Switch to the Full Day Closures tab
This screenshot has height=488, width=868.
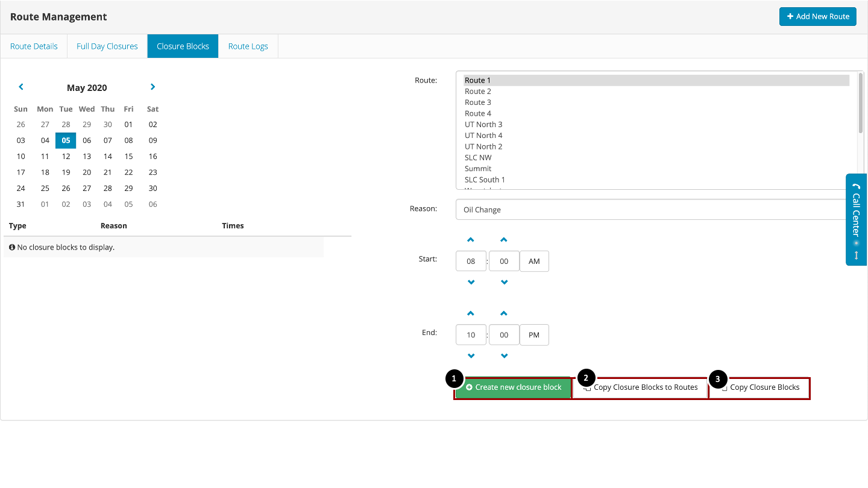(107, 46)
